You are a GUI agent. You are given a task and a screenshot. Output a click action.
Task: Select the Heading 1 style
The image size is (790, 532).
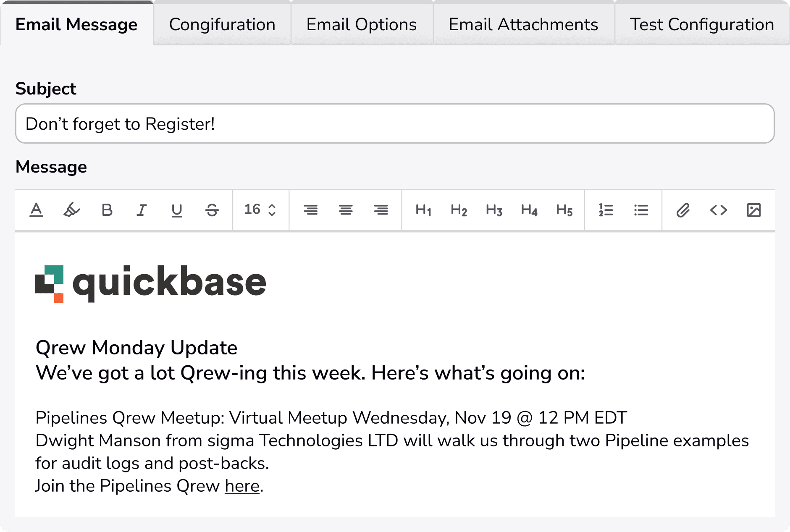coord(423,210)
